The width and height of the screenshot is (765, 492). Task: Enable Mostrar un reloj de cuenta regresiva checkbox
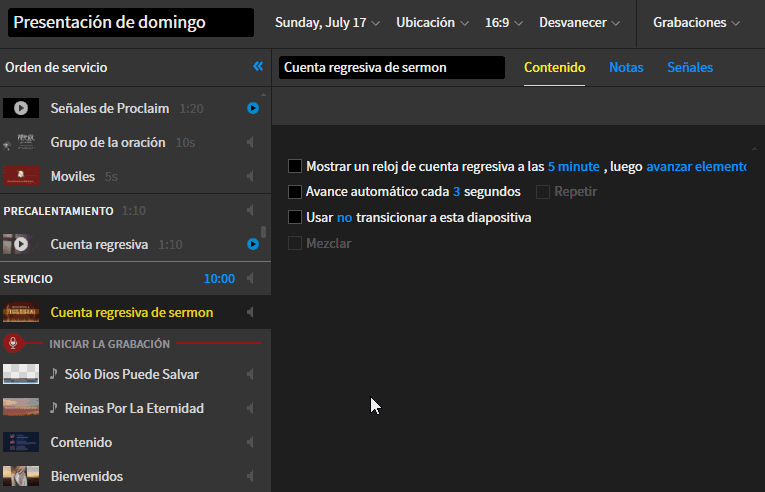point(295,166)
